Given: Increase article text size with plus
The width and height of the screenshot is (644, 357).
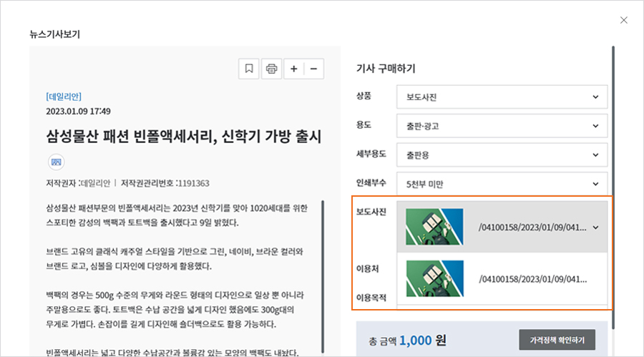Looking at the screenshot, I should pyautogui.click(x=293, y=69).
